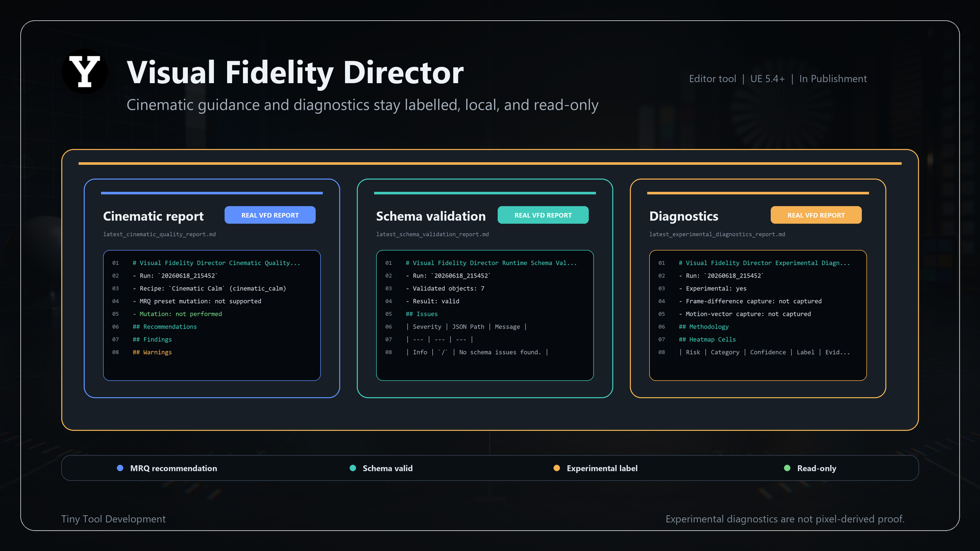Click the teal Schema valid dot

pos(353,468)
